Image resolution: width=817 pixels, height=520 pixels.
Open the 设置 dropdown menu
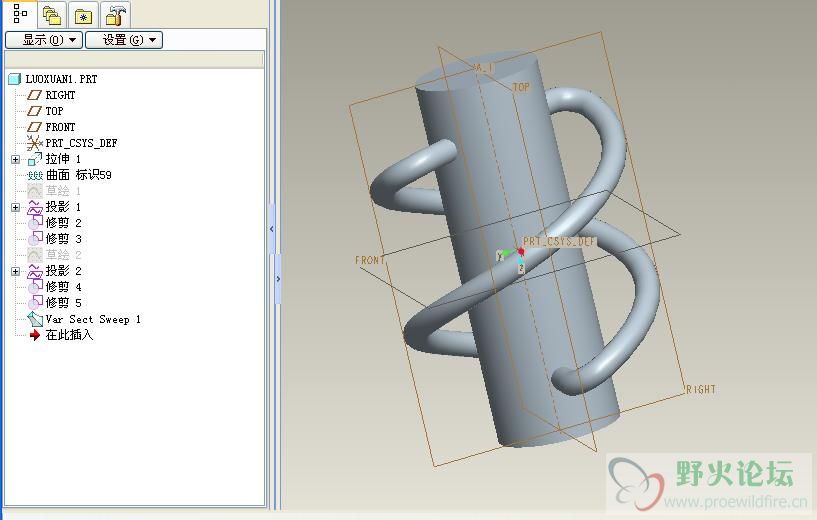click(x=124, y=40)
